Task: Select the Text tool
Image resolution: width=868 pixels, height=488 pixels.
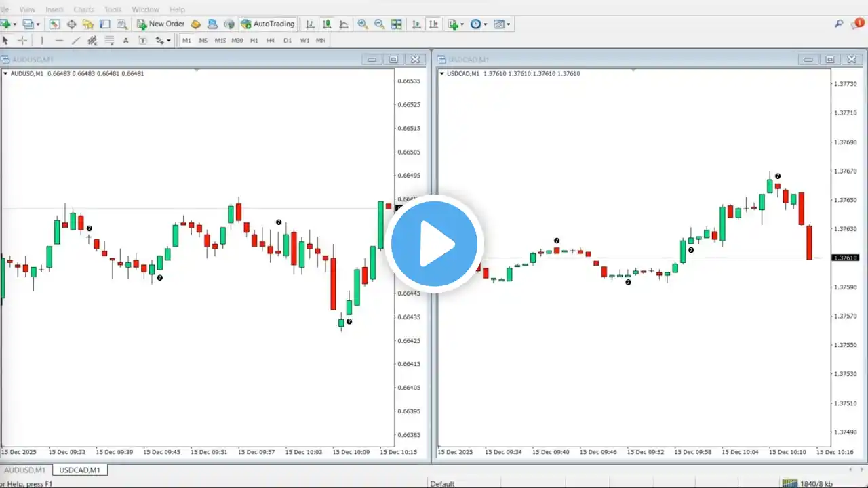Action: pos(125,41)
